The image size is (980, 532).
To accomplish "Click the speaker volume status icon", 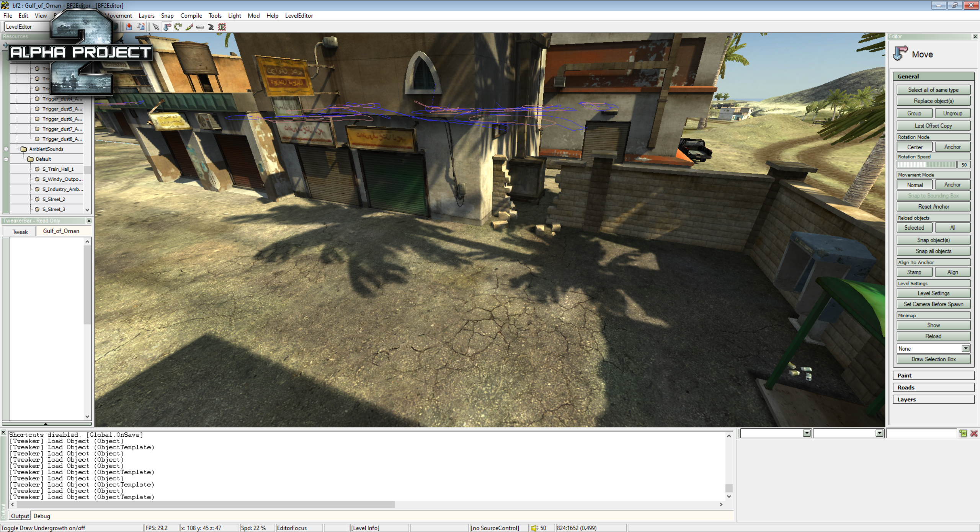I will click(534, 528).
